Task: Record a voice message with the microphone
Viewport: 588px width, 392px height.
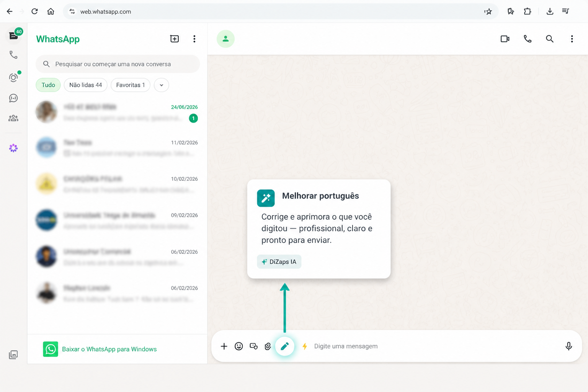Action: (x=569, y=346)
